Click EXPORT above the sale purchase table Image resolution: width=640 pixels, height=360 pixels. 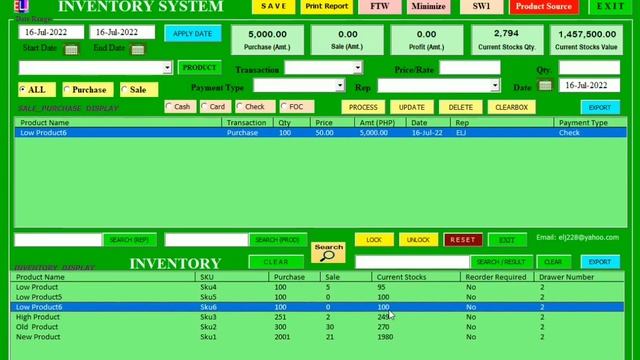click(600, 107)
